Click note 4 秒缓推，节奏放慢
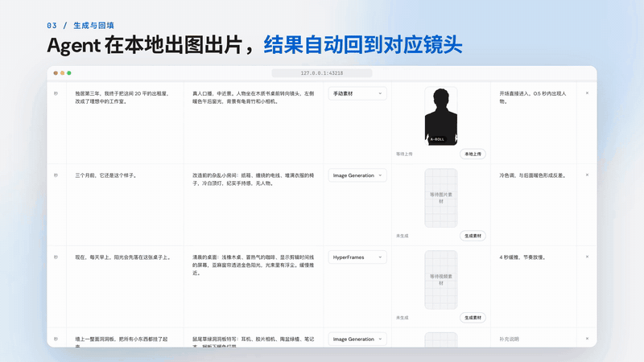The width and height of the screenshot is (644, 362). pos(522,257)
